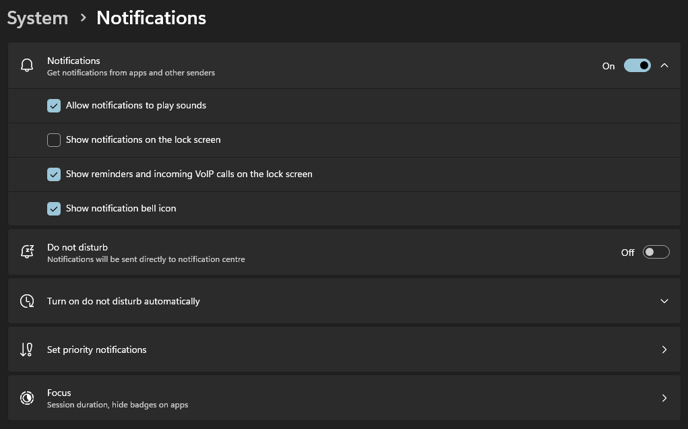Click the Set priority notifications sort icon

coord(27,350)
